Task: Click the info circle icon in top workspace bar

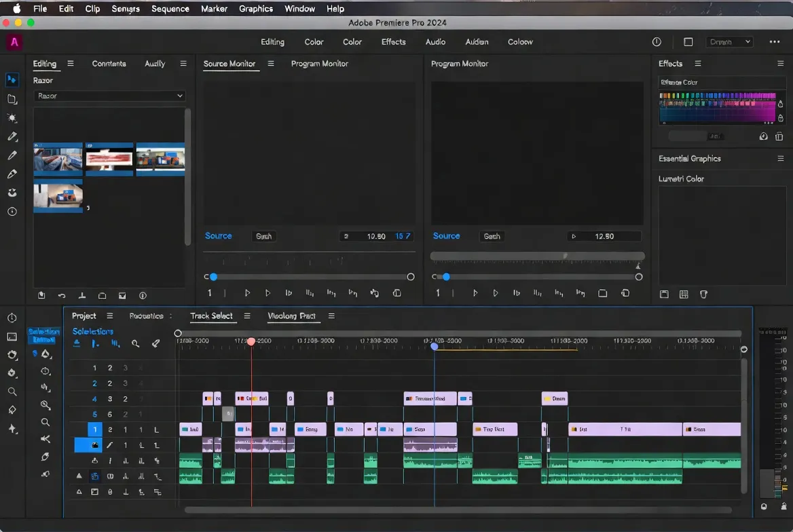Action: (x=657, y=42)
